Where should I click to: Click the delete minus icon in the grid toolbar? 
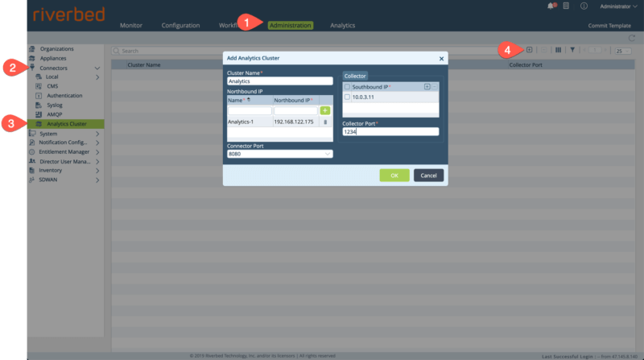pyautogui.click(x=544, y=50)
